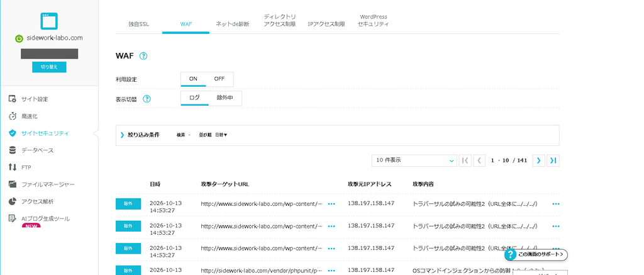
Task: Open データベース menu item
Action: coord(37,150)
